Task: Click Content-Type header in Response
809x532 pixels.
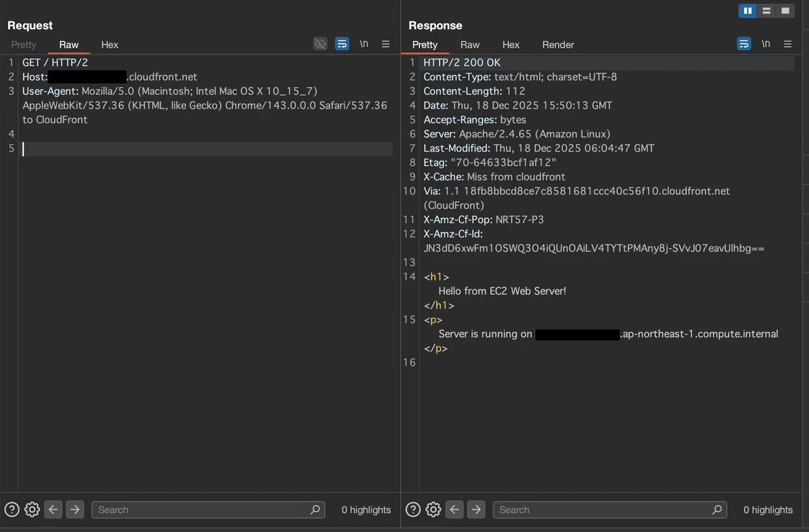Action: point(520,77)
